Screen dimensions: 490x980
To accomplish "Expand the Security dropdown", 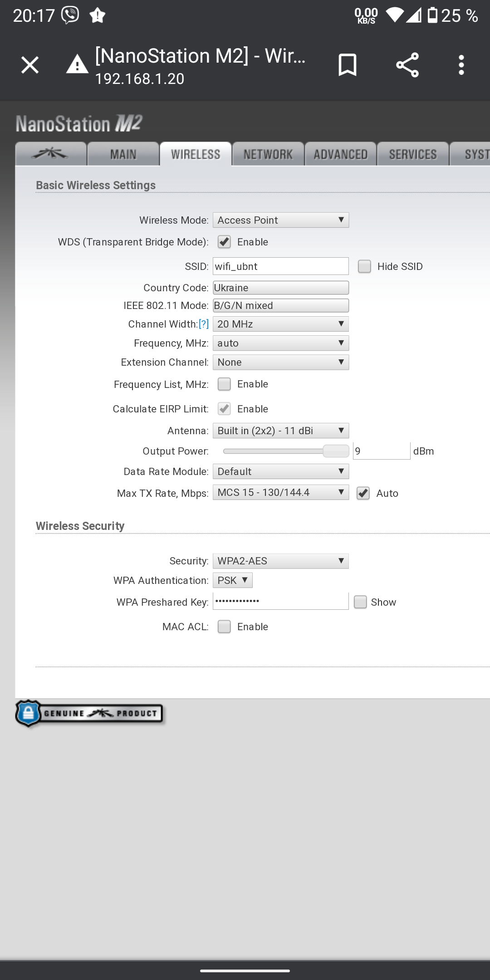I will click(281, 561).
